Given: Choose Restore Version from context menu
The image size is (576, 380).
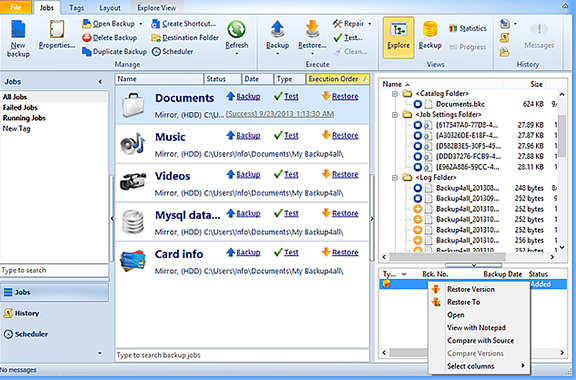Looking at the screenshot, I should (479, 289).
